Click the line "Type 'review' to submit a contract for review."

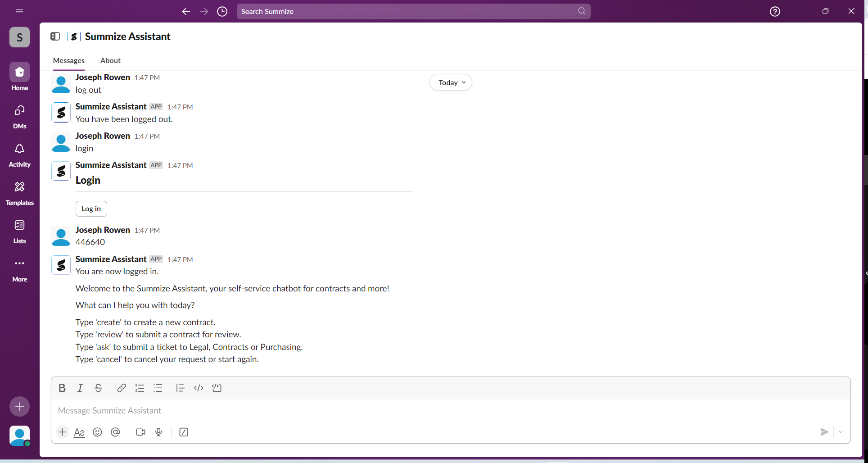[x=158, y=335]
